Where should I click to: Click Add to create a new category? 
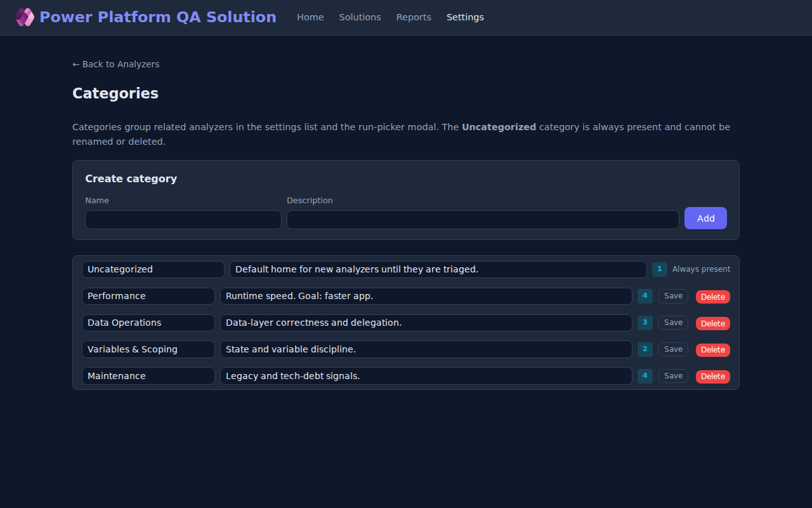point(705,218)
